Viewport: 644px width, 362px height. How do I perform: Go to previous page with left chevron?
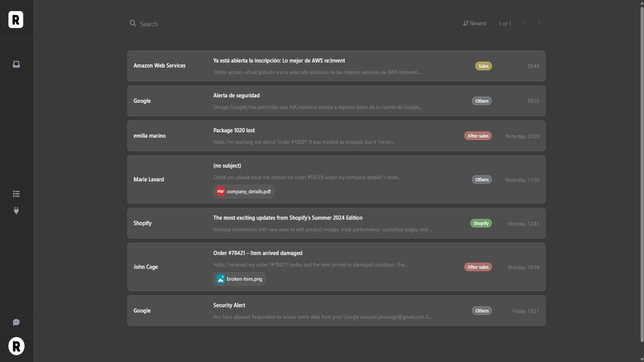coord(525,23)
